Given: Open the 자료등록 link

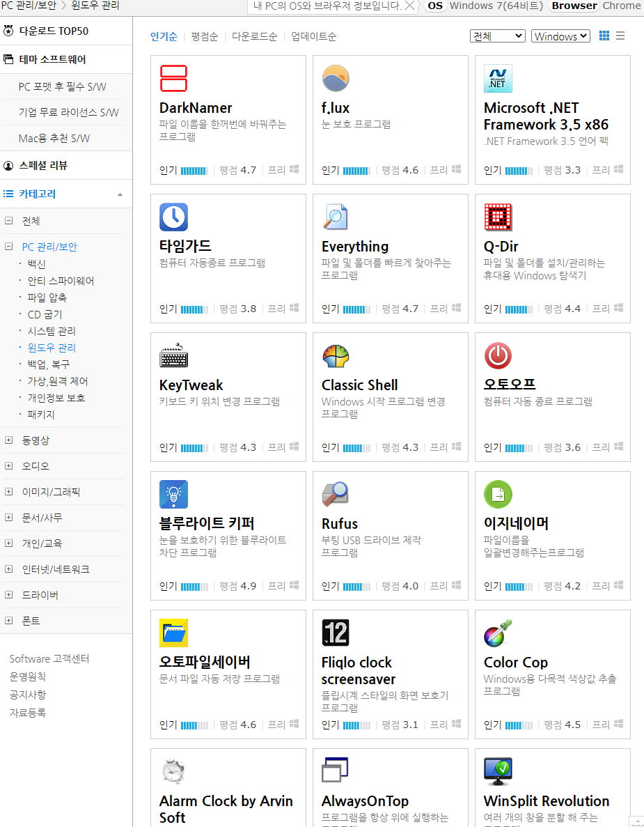Looking at the screenshot, I should pyautogui.click(x=27, y=713).
